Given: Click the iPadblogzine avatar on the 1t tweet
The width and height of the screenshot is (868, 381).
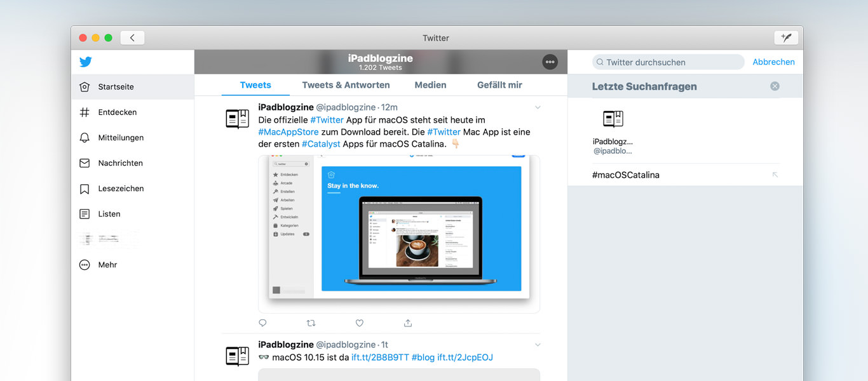Looking at the screenshot, I should pyautogui.click(x=238, y=356).
